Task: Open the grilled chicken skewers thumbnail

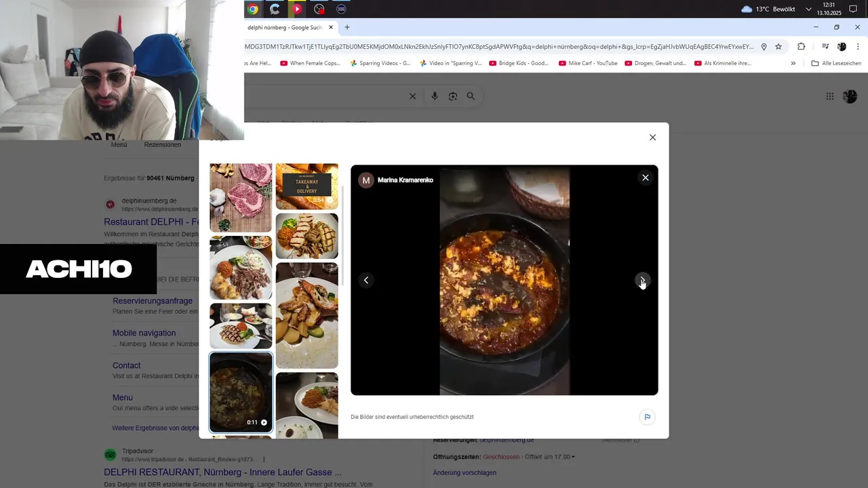Action: click(307, 236)
